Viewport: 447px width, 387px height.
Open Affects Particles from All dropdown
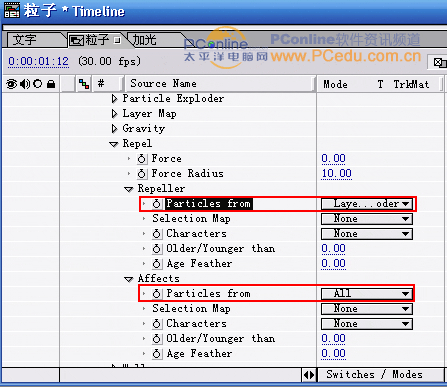pos(367,294)
